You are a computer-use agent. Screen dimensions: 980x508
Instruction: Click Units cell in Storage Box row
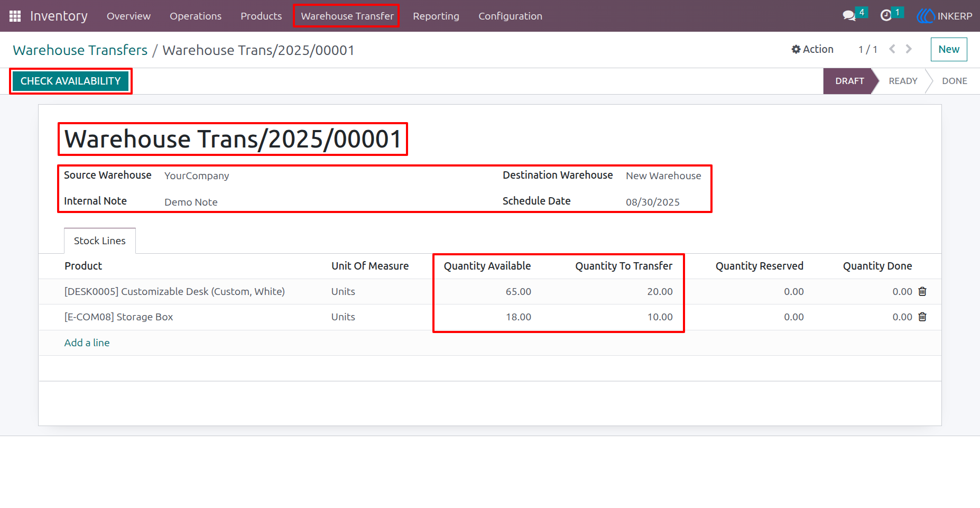click(x=343, y=317)
